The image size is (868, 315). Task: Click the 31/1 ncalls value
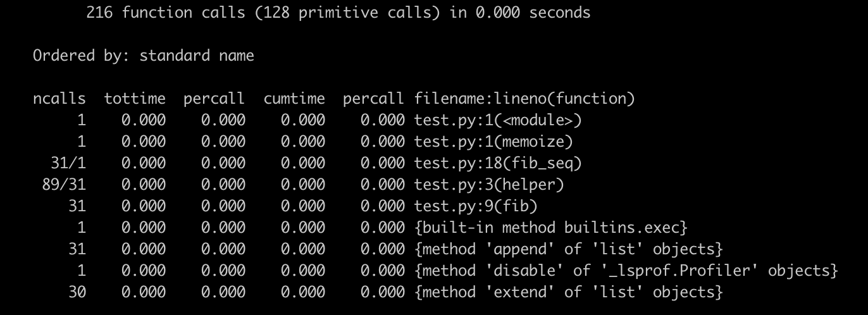click(68, 163)
